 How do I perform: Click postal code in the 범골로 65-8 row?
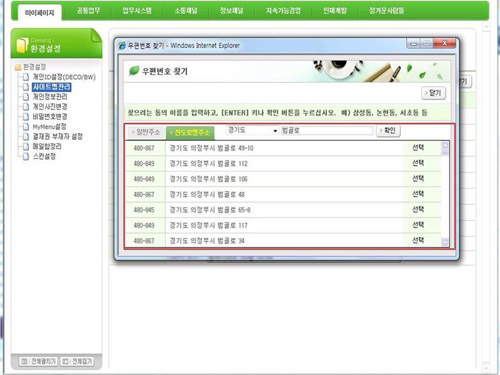click(144, 210)
